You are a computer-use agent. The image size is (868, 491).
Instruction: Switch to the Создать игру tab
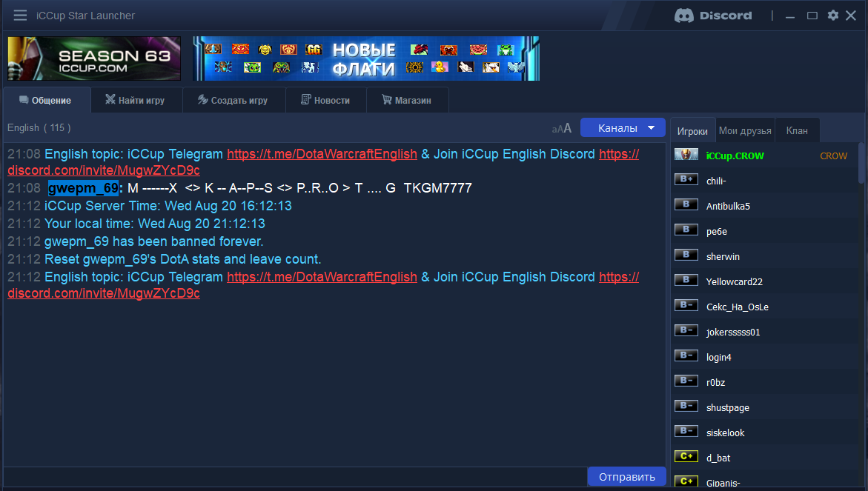233,100
